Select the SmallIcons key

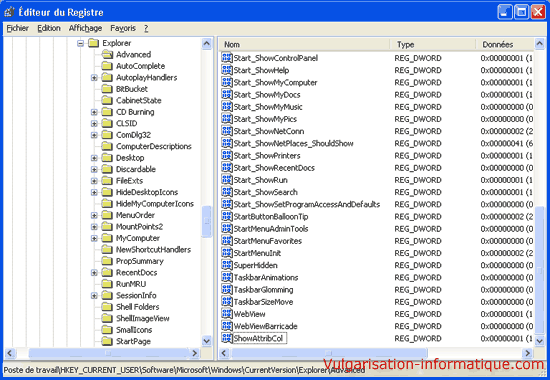click(134, 330)
